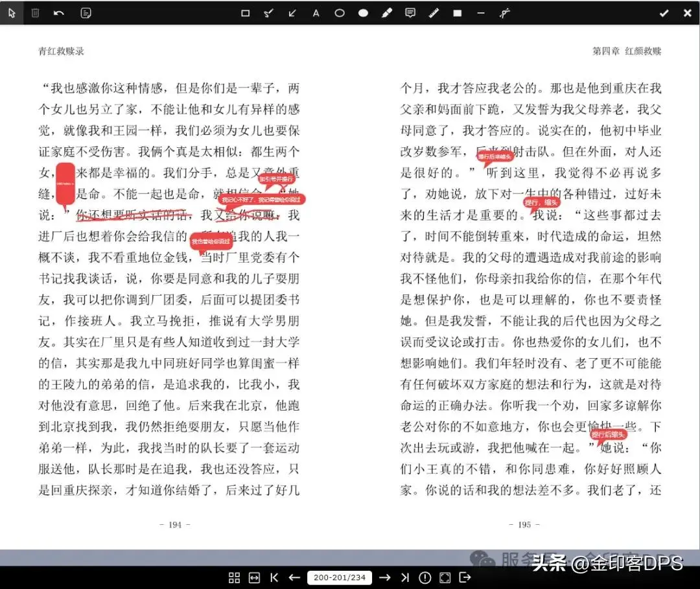Cancel annotation mode with the X icon
The image size is (700, 589).
tap(688, 13)
